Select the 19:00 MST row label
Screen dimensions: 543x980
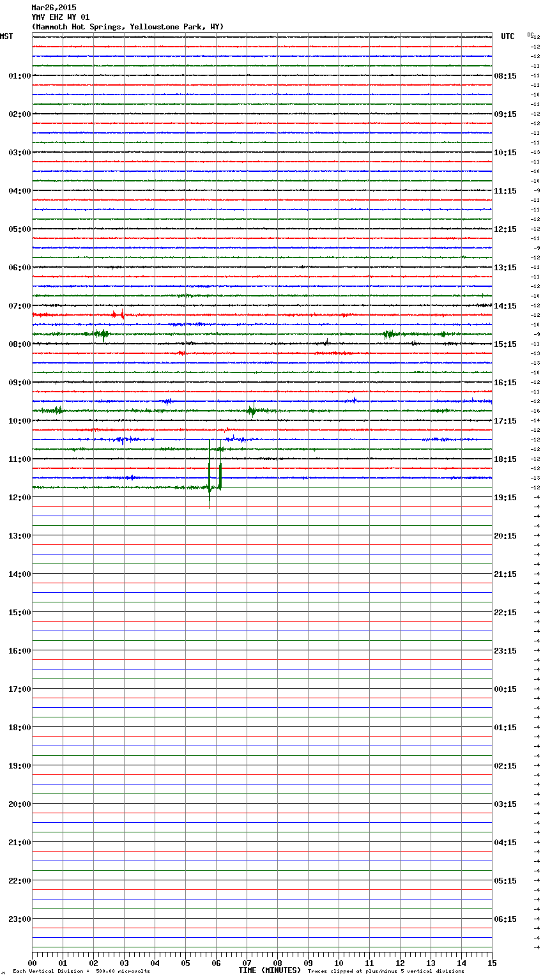point(20,766)
